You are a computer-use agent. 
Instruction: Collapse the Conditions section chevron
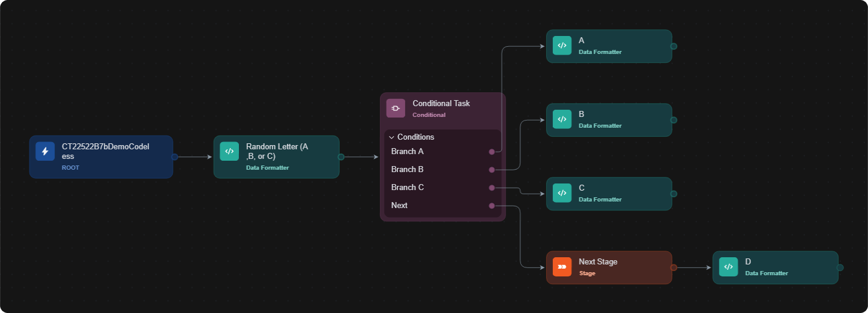click(391, 137)
